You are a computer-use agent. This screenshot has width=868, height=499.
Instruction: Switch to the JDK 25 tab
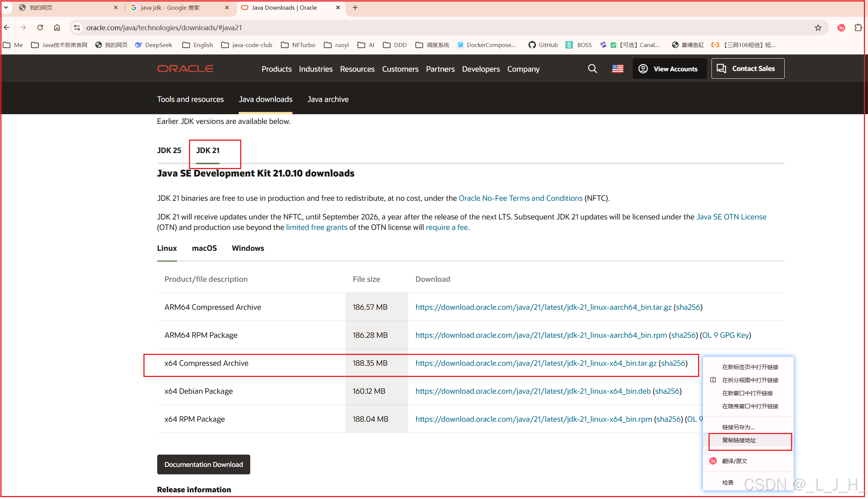169,150
